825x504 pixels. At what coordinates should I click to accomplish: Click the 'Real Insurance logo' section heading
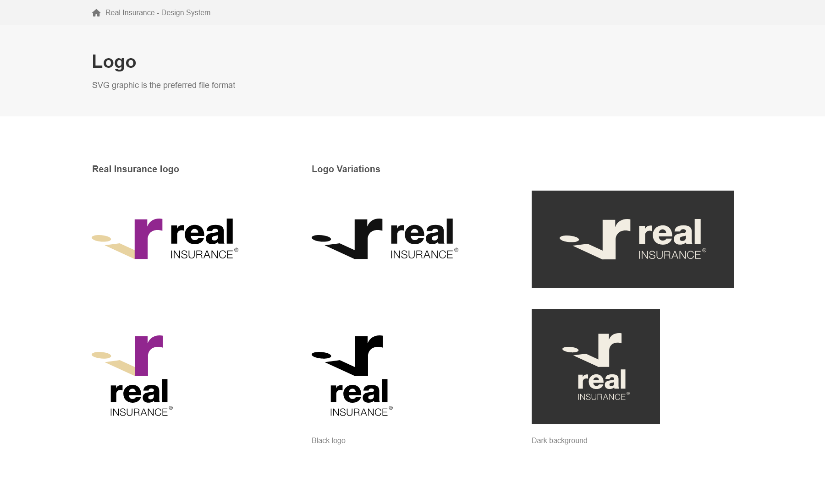pos(136,169)
